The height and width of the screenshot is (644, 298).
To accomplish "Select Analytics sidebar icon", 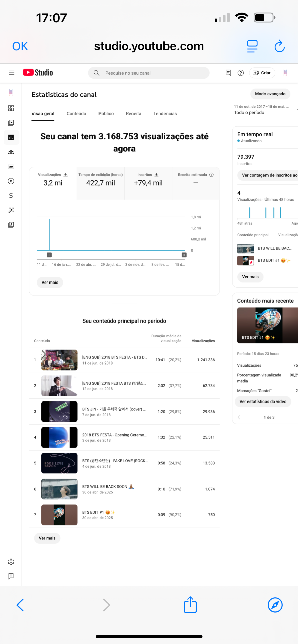I will pyautogui.click(x=11, y=137).
